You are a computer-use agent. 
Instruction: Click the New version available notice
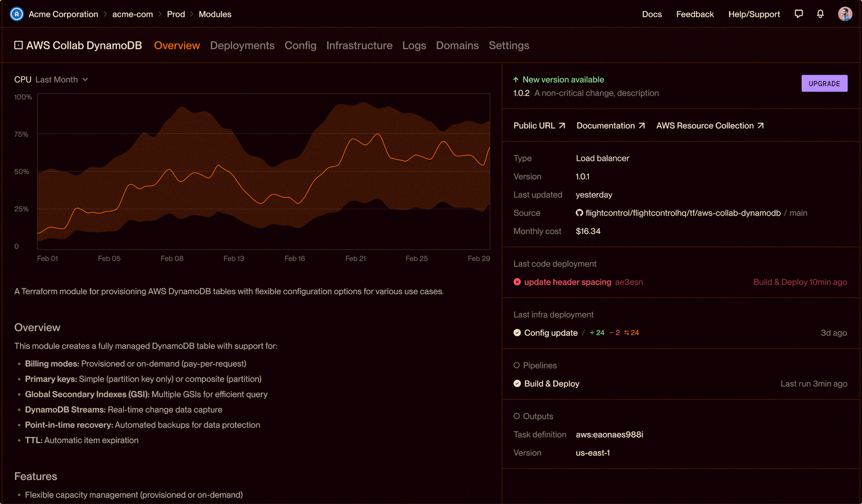[563, 80]
